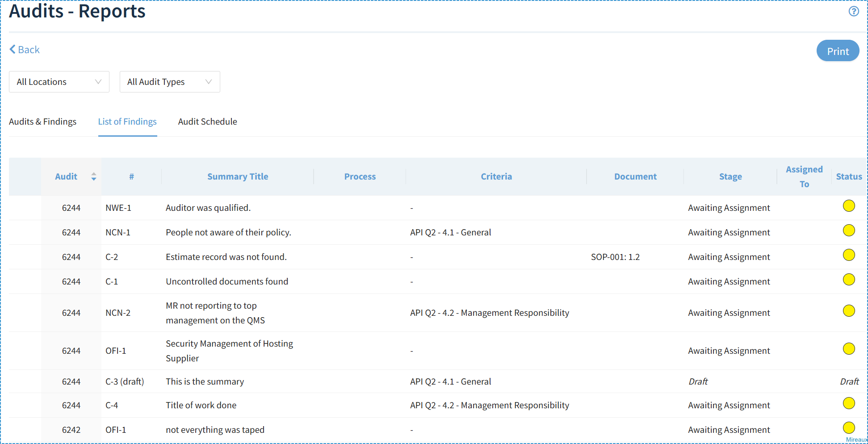
Task: Switch to the Audit Schedule tab
Action: [x=207, y=121]
